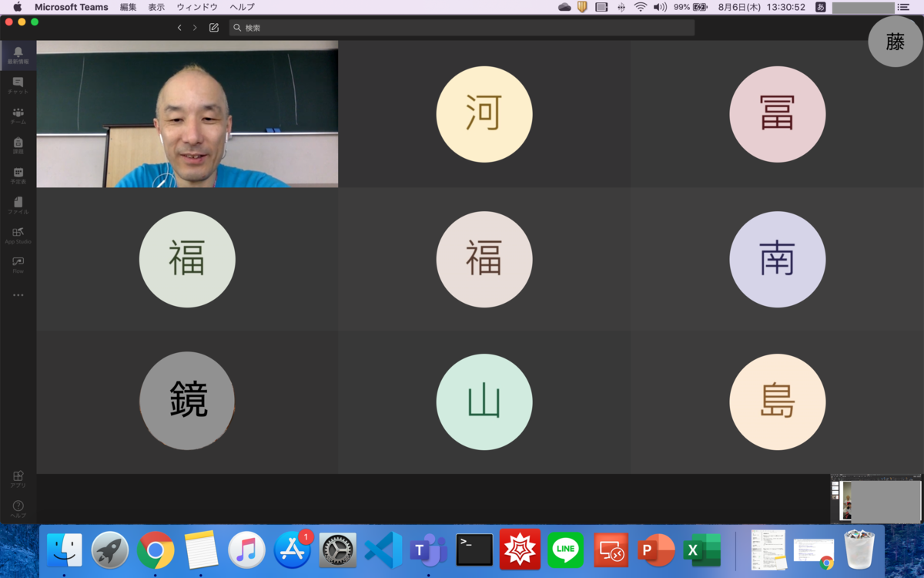This screenshot has width=924, height=578.
Task: Open the ヘルプ help icon in sidebar
Action: coord(18,509)
